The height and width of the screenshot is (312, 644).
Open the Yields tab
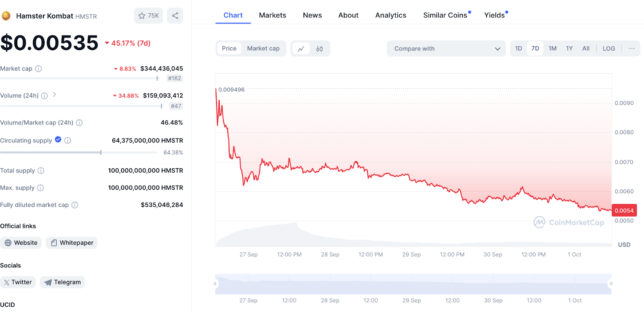coord(495,15)
